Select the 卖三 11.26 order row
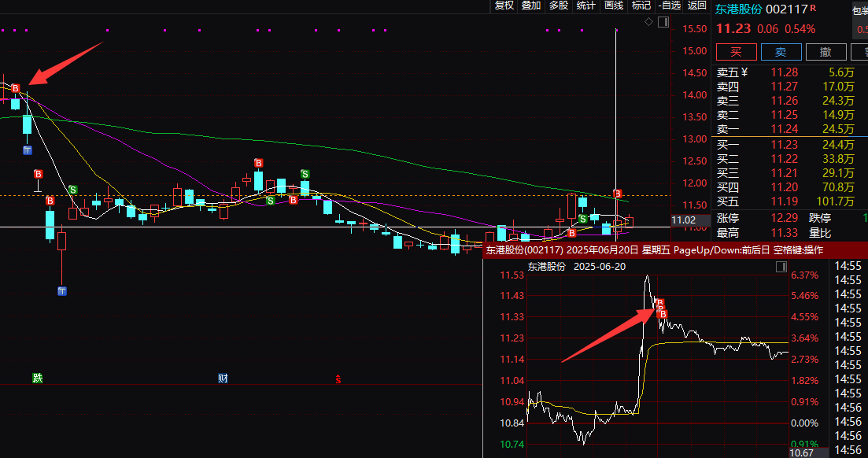Screen dimensions: 868x458 [x=785, y=101]
